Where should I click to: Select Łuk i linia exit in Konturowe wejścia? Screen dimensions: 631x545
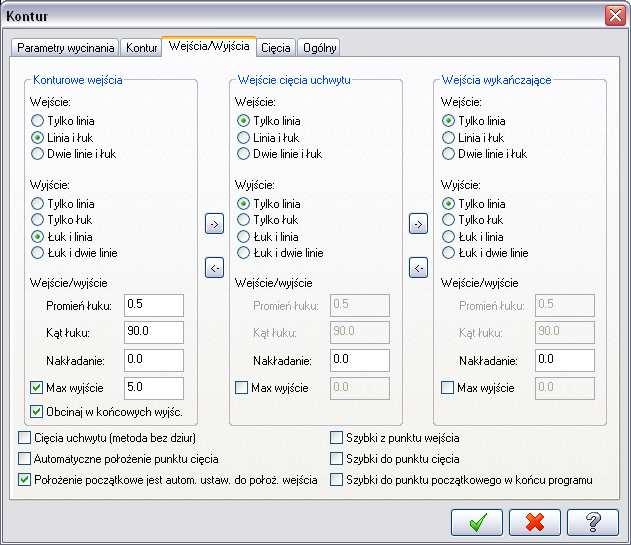pos(62,237)
